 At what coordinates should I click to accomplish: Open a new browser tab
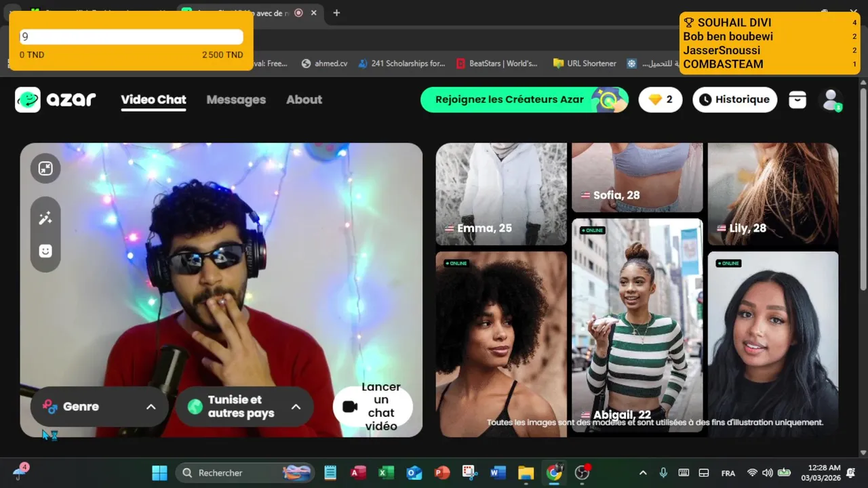[x=336, y=13]
